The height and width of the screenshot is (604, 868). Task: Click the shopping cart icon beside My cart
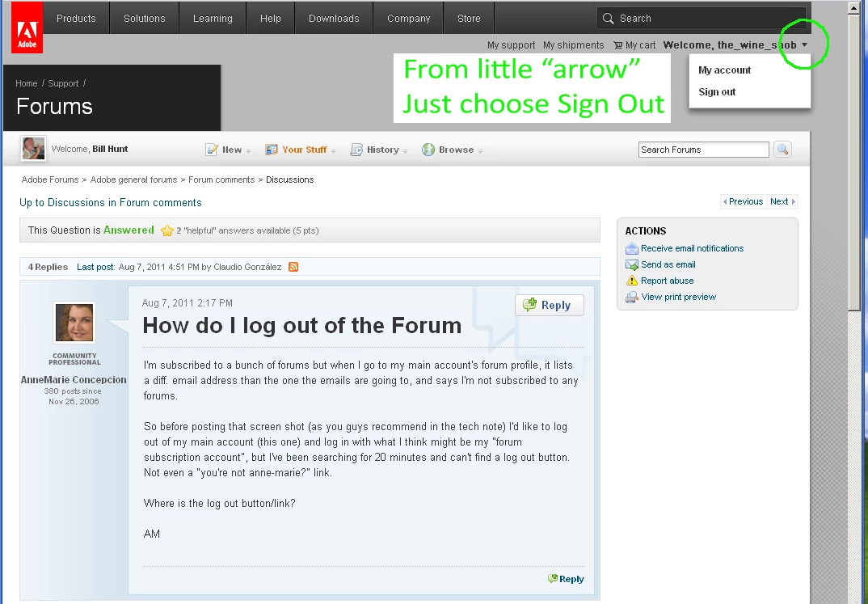click(617, 45)
